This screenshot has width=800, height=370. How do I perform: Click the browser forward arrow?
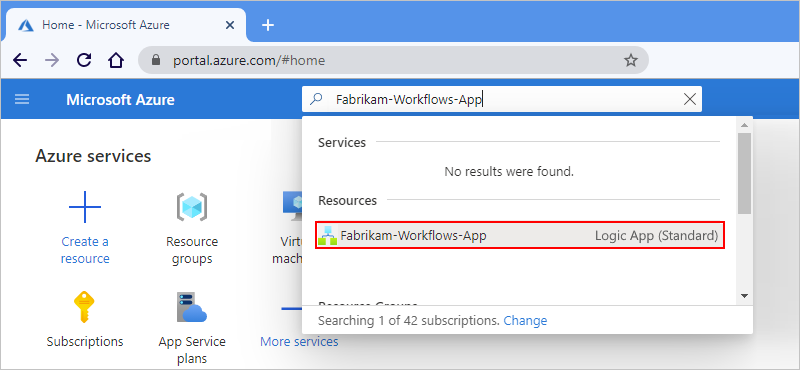[52, 61]
